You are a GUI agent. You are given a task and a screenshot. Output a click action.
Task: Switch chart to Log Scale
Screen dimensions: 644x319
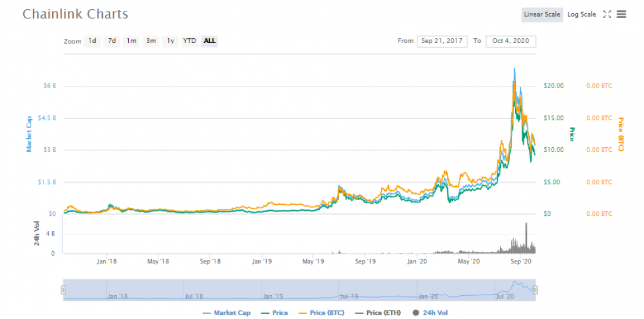click(581, 14)
